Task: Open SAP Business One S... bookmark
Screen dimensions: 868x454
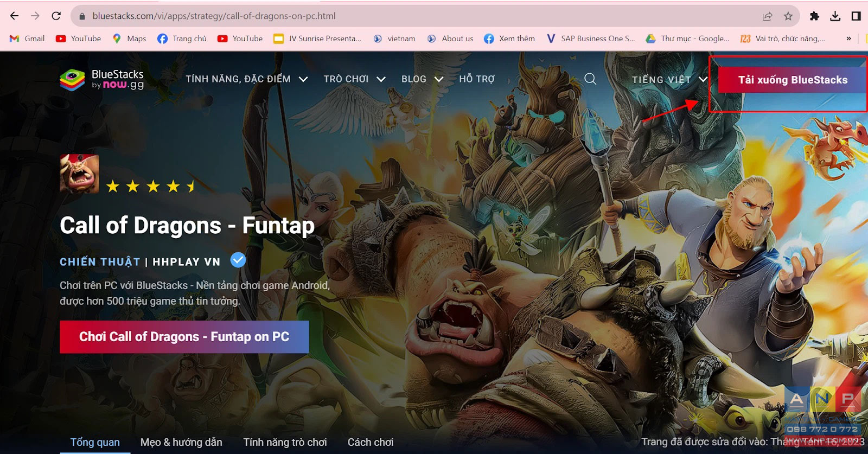Action: 590,39
